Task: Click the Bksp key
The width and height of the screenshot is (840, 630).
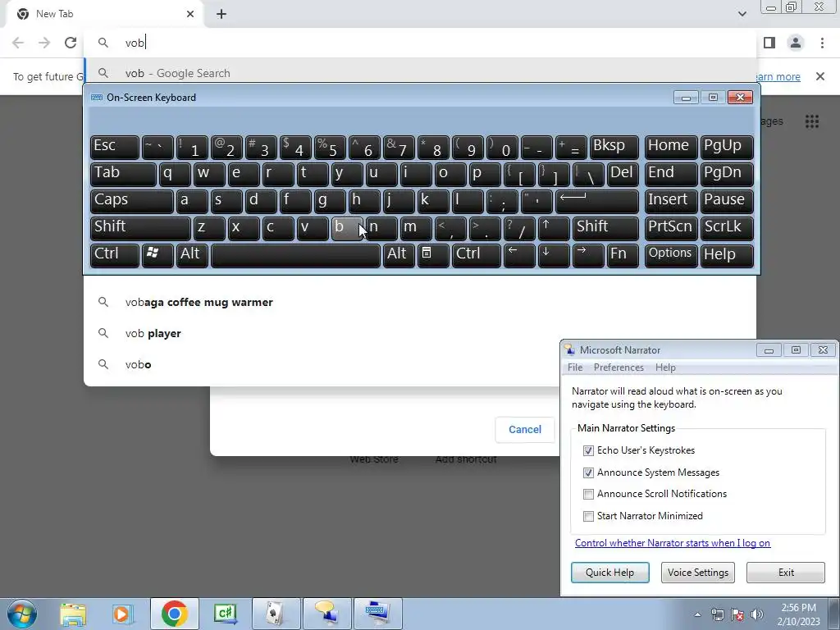Action: 614,147
